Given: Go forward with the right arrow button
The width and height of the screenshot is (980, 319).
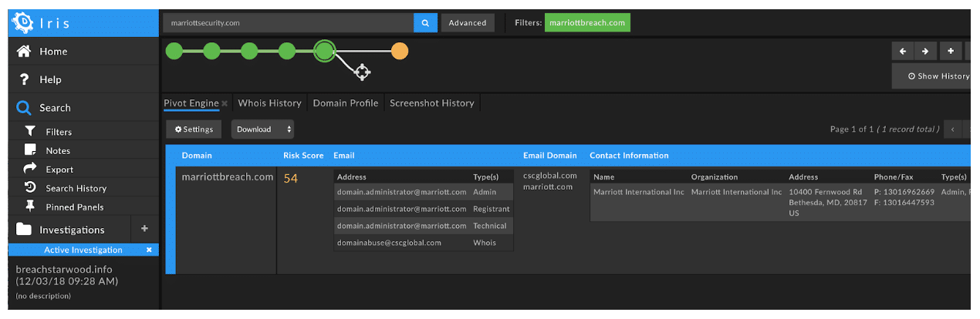Looking at the screenshot, I should 927,51.
